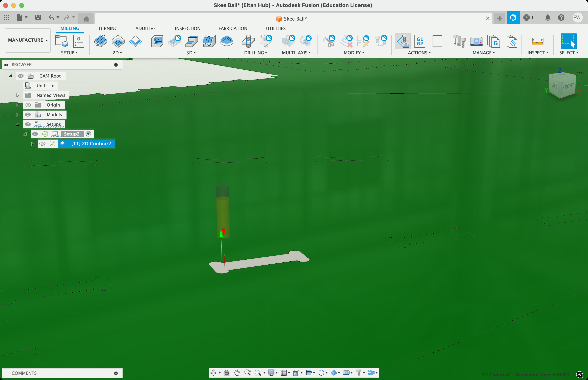Screen dimensions: 588x380
Task: Toggle visibility of Origin folder
Action: tap(28, 105)
